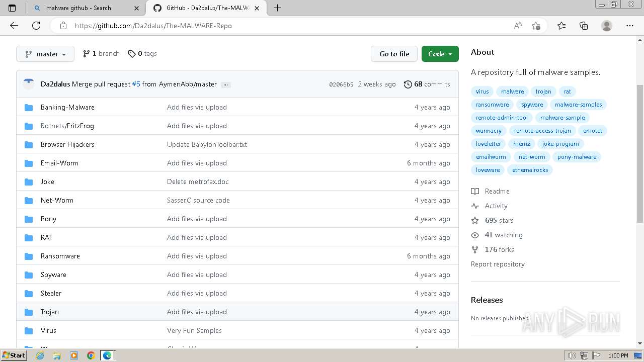644x362 pixels.
Task: Close the malware github Search tab
Action: click(136, 8)
